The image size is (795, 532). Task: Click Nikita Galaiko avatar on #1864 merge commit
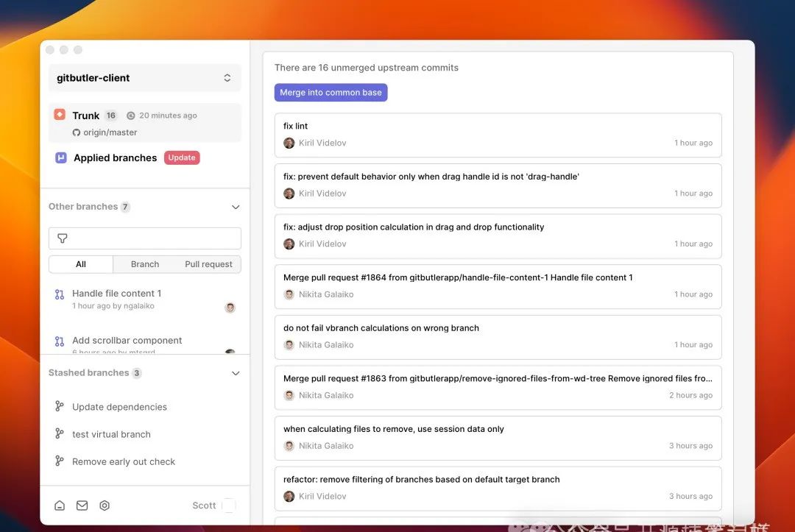click(x=289, y=294)
